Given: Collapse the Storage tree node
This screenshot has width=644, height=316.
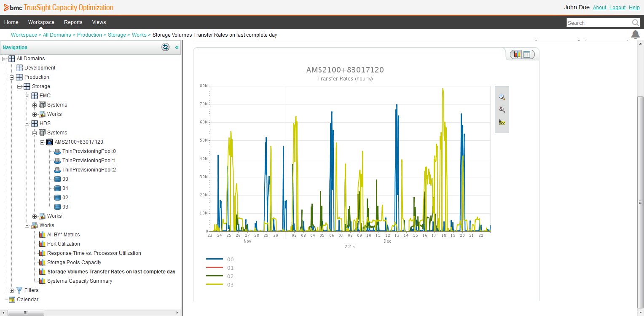Looking at the screenshot, I should coord(19,86).
